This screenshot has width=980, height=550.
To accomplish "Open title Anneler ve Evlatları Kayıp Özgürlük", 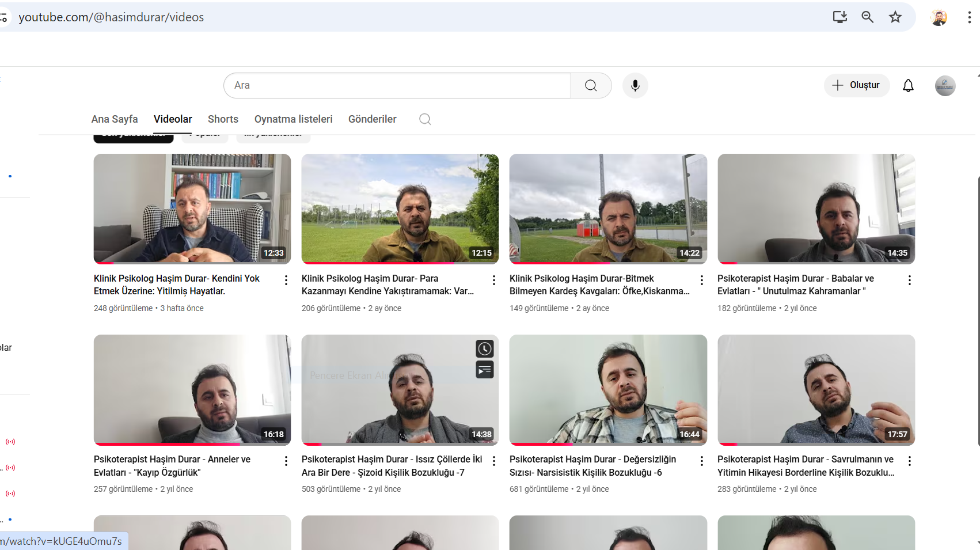I will tap(172, 466).
